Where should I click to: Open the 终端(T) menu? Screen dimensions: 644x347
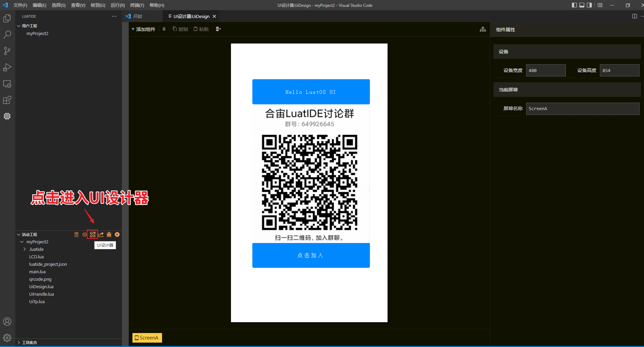tap(137, 5)
